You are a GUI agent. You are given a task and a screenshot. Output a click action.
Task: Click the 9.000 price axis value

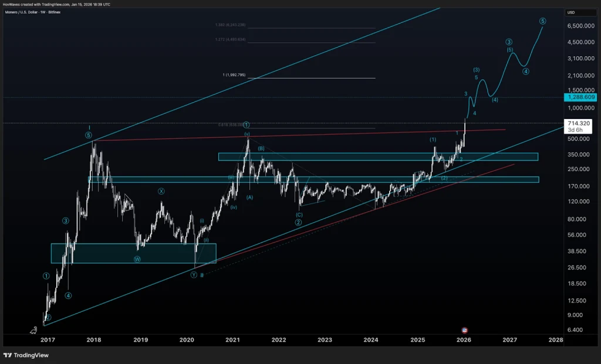(x=575, y=315)
